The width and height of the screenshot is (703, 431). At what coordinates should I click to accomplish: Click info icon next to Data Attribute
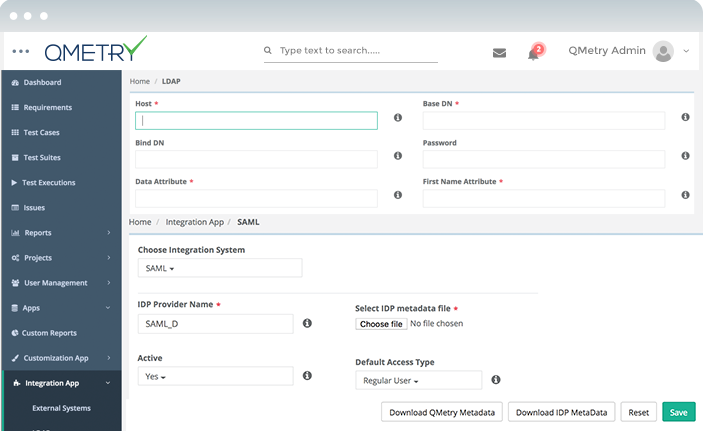tap(398, 195)
